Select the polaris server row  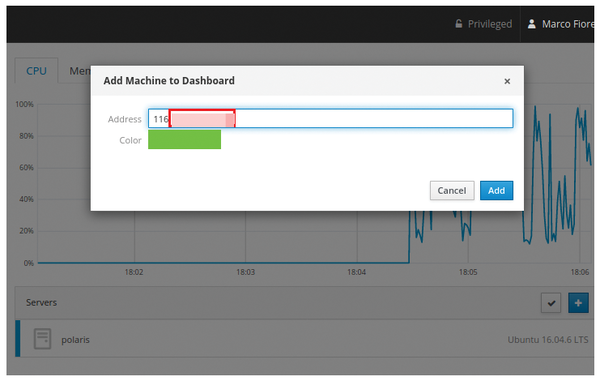pyautogui.click(x=305, y=339)
